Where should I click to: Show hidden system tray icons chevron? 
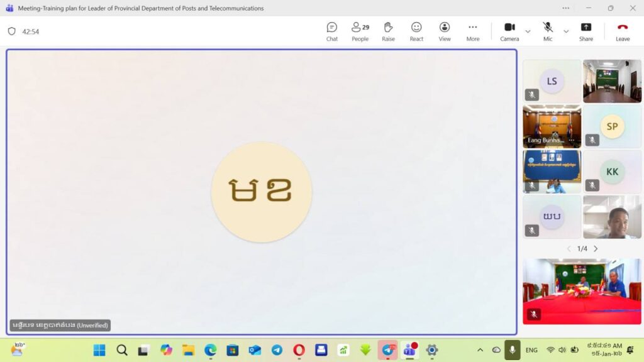(480, 350)
